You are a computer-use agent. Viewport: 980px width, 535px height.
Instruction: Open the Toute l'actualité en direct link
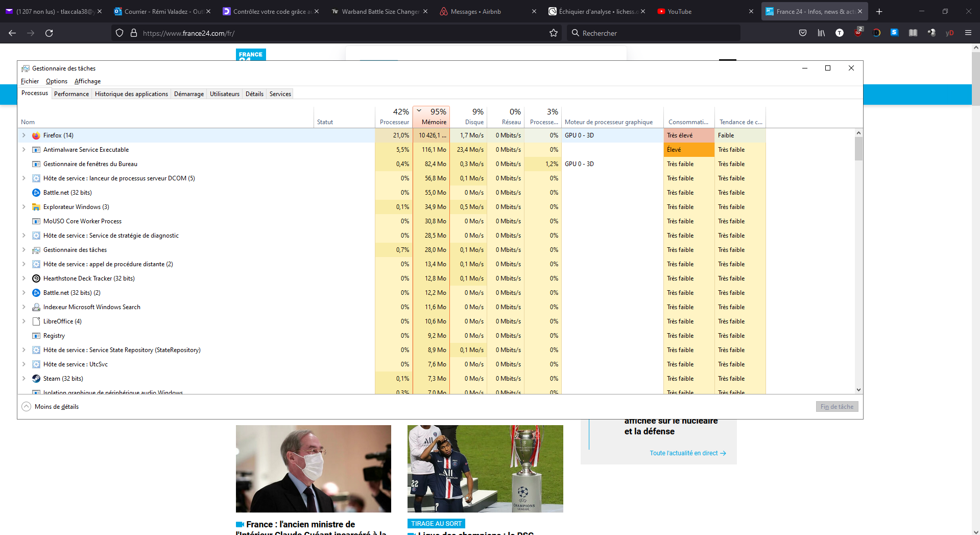(x=688, y=453)
